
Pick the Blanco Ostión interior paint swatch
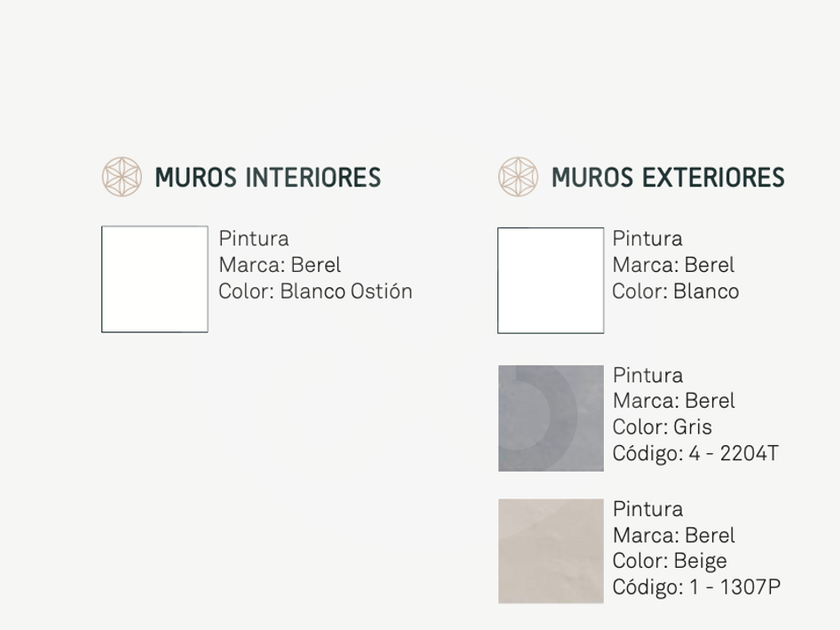(x=155, y=279)
